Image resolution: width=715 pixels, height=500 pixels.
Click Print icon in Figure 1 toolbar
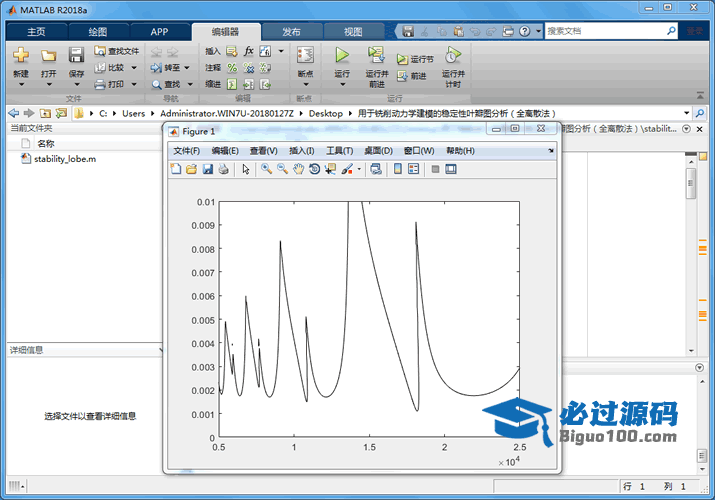[x=223, y=169]
